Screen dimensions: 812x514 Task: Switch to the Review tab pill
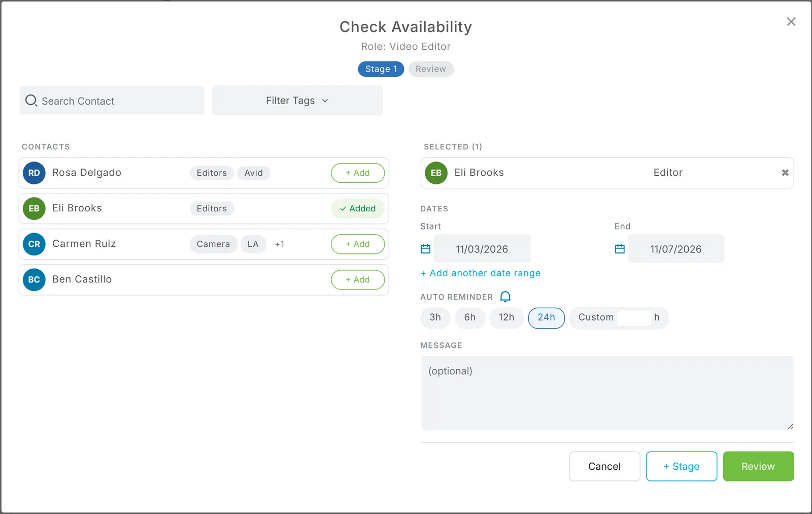431,69
